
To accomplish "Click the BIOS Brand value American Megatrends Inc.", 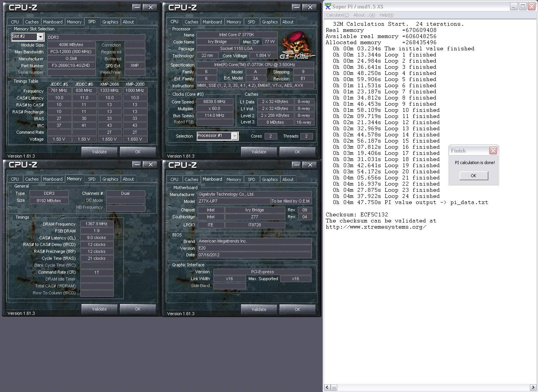I will (255, 241).
